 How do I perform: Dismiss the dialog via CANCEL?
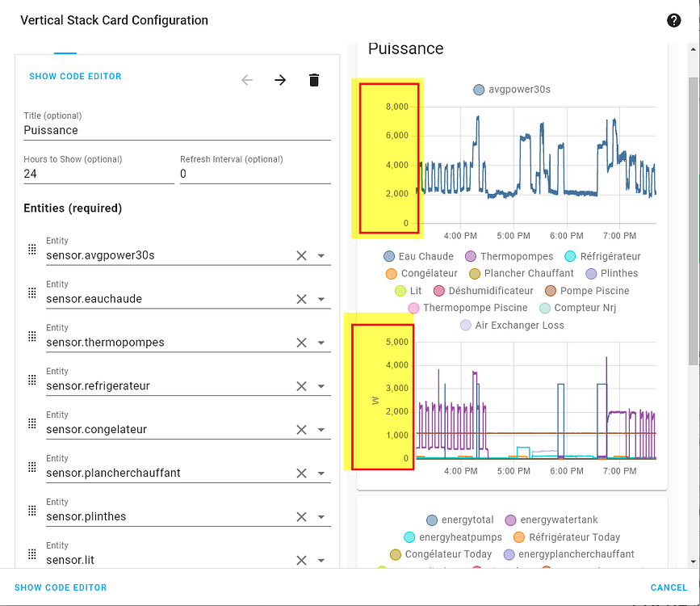[x=669, y=587]
